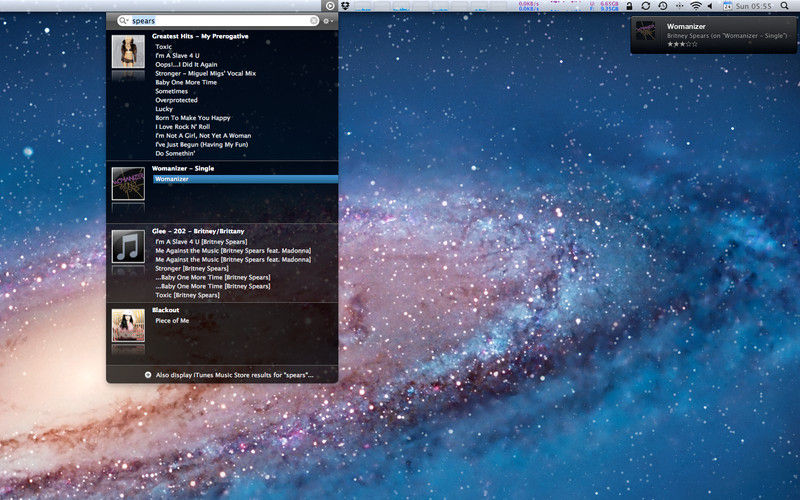Select the song Sometimes
Image resolution: width=800 pixels, height=500 pixels.
(x=171, y=91)
